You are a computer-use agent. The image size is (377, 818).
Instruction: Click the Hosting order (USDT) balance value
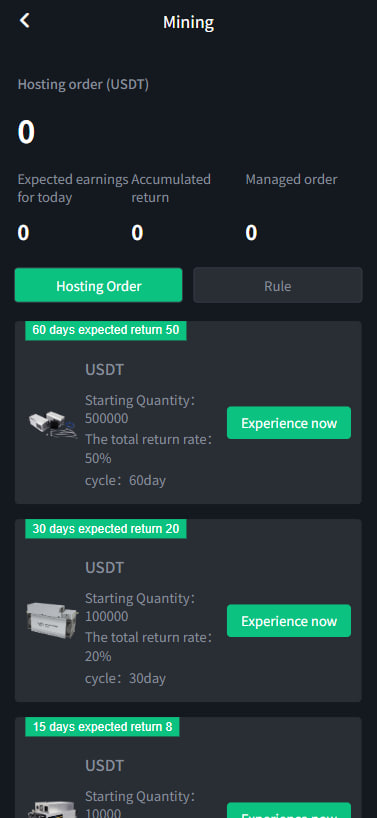[x=26, y=132]
